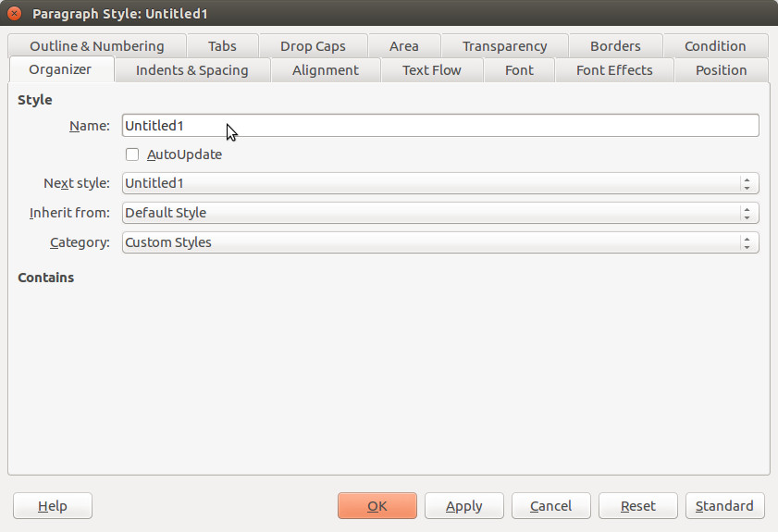Click into the Name input field
The width and height of the screenshot is (778, 532).
point(440,126)
